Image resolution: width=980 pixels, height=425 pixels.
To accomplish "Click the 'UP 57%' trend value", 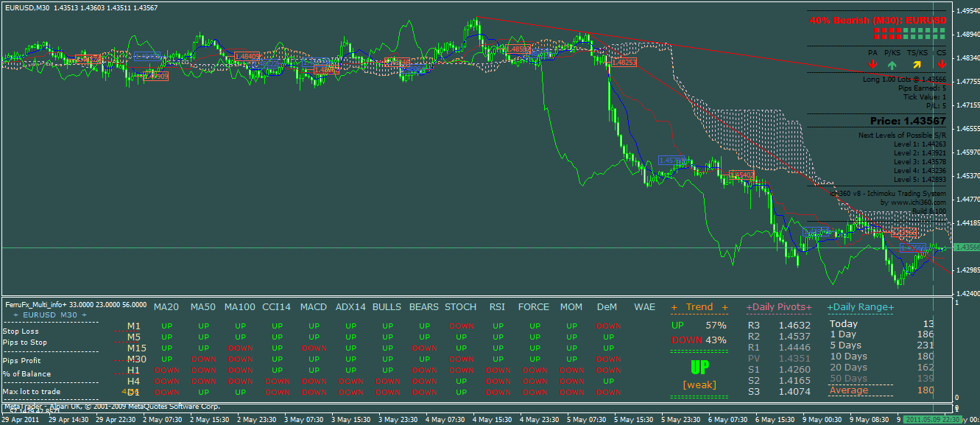I will pos(699,325).
